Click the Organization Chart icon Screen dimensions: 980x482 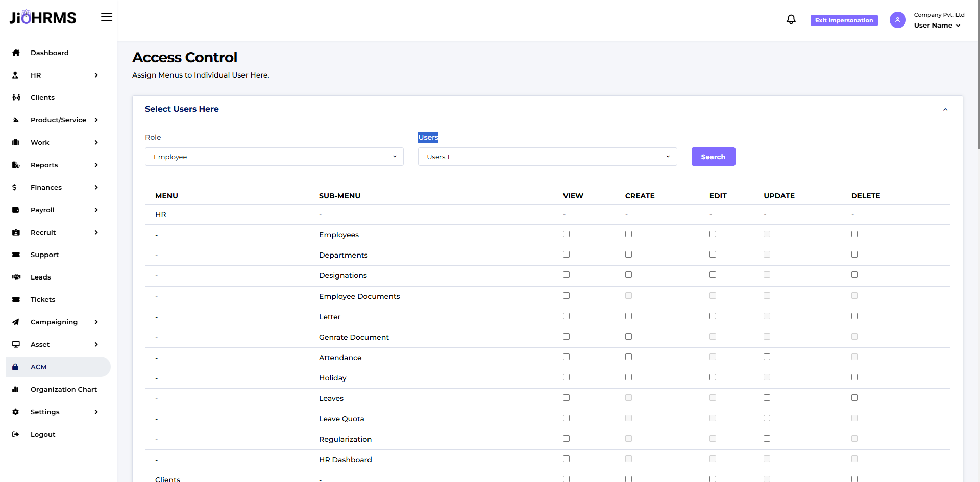point(16,389)
